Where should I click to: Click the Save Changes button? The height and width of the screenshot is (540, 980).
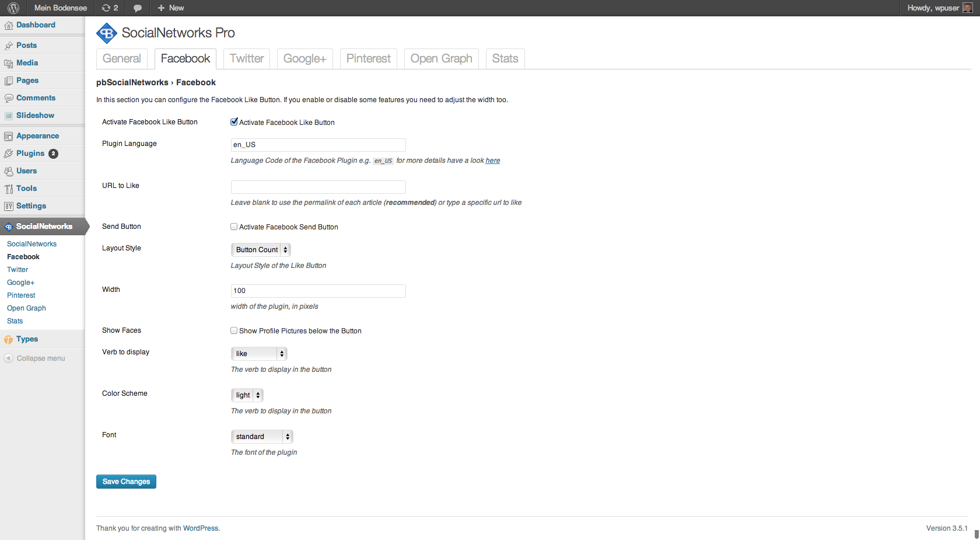pos(126,482)
